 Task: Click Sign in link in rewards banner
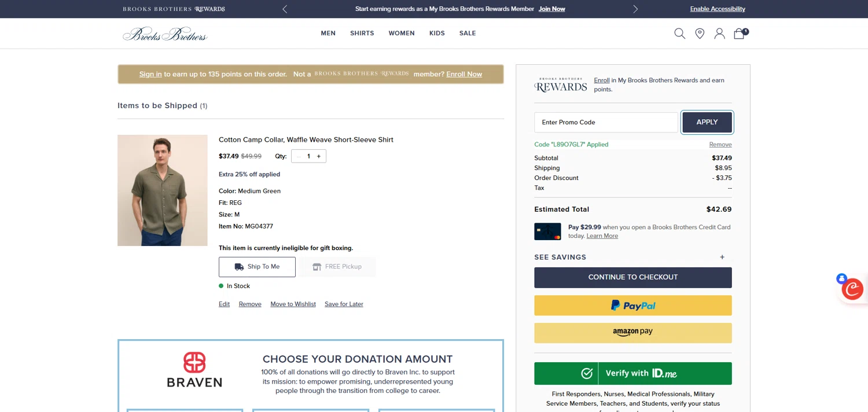(150, 74)
